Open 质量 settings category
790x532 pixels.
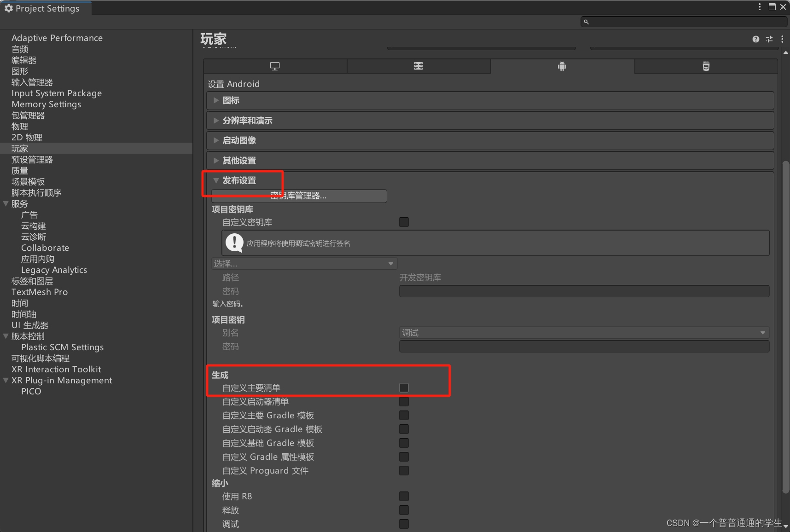pyautogui.click(x=20, y=170)
